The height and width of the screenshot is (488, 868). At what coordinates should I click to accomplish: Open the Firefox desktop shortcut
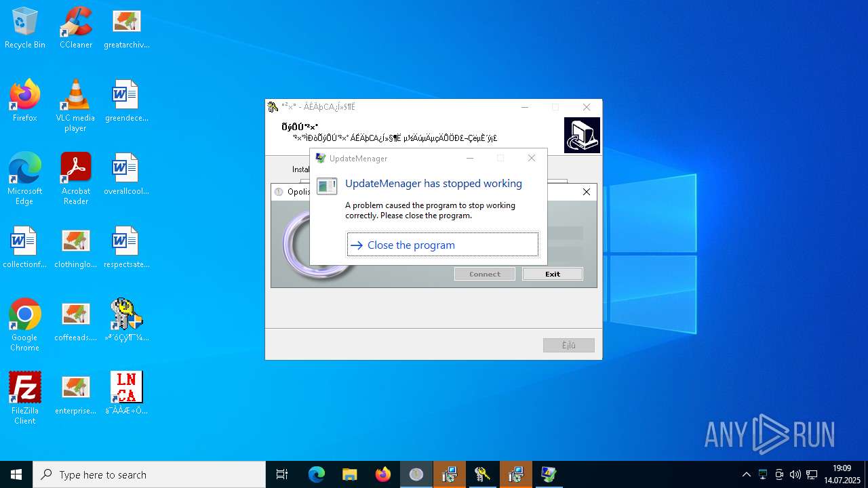point(25,101)
